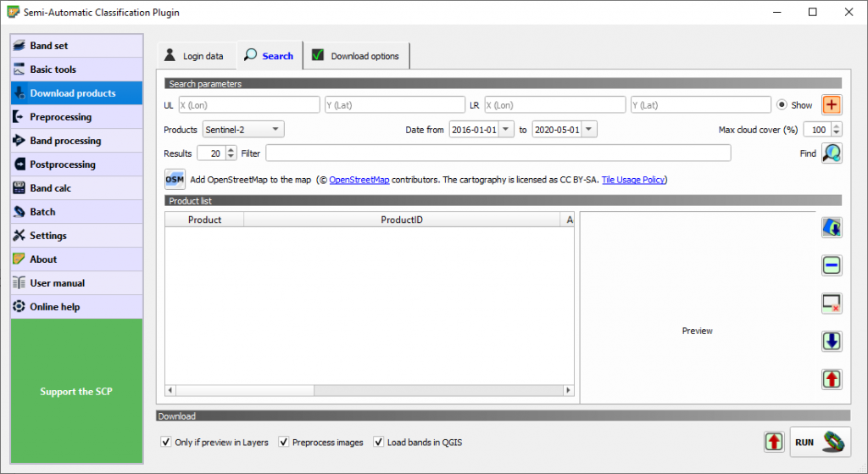Click the UL Y (Lat) field

pyautogui.click(x=395, y=104)
